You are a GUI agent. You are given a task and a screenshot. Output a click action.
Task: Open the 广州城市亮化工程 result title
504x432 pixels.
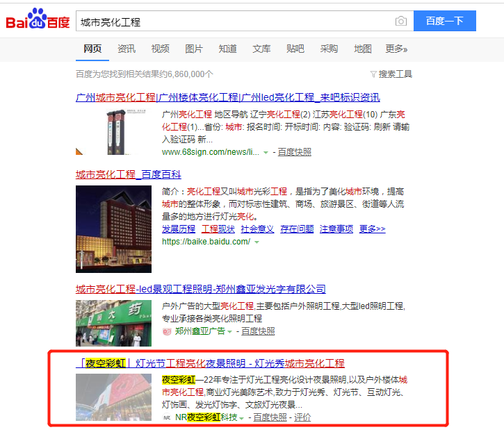228,97
